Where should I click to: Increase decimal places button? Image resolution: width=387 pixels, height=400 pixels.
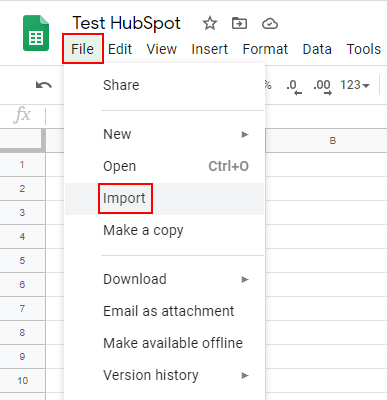(322, 86)
